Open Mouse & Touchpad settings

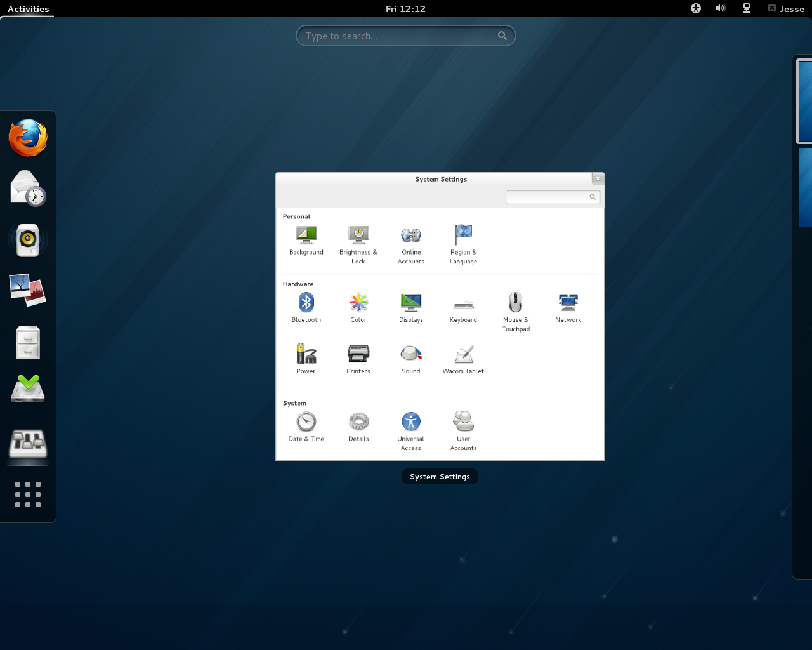click(x=516, y=312)
